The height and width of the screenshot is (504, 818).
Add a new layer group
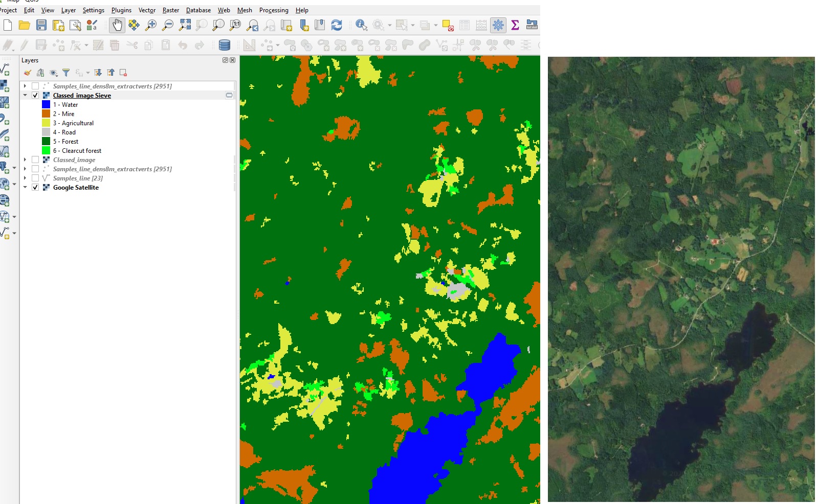click(x=40, y=73)
